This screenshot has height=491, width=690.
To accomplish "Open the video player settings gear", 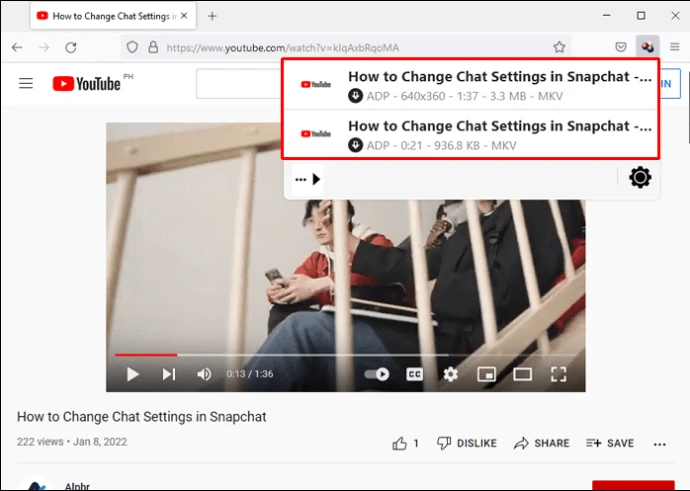I will point(450,374).
